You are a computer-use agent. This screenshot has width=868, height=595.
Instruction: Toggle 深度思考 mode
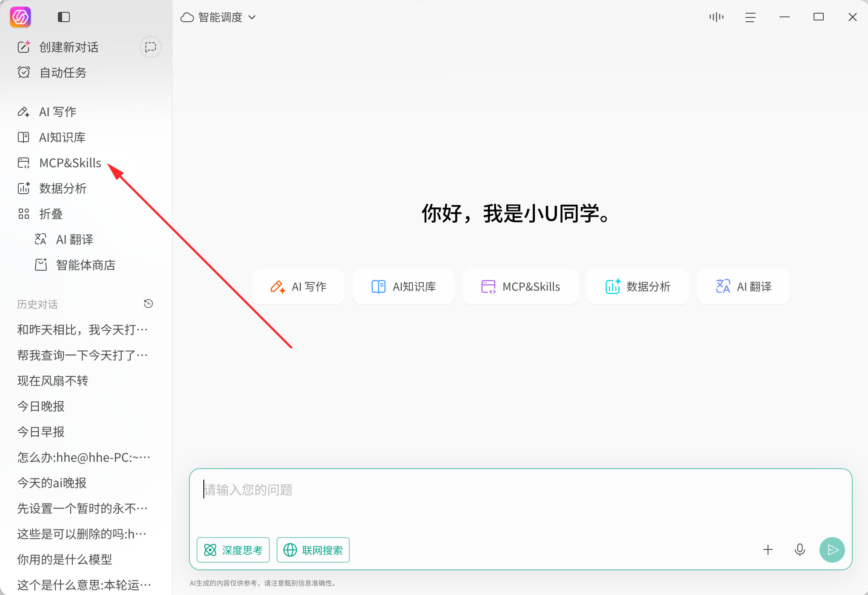coord(233,550)
